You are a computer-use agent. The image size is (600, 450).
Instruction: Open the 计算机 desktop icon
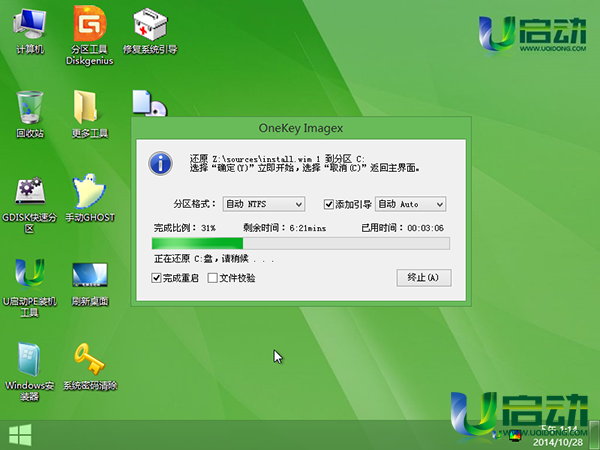point(30,31)
